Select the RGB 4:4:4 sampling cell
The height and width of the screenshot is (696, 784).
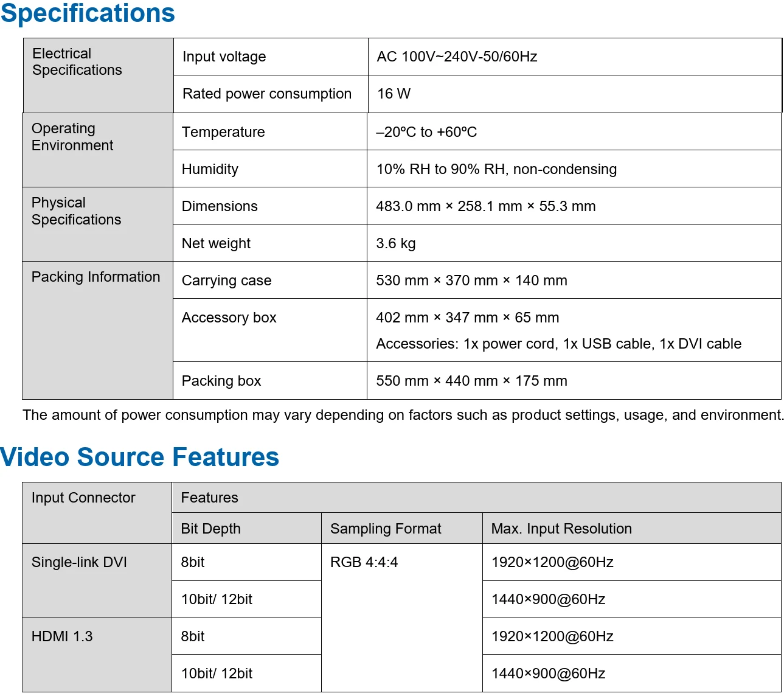click(x=364, y=562)
